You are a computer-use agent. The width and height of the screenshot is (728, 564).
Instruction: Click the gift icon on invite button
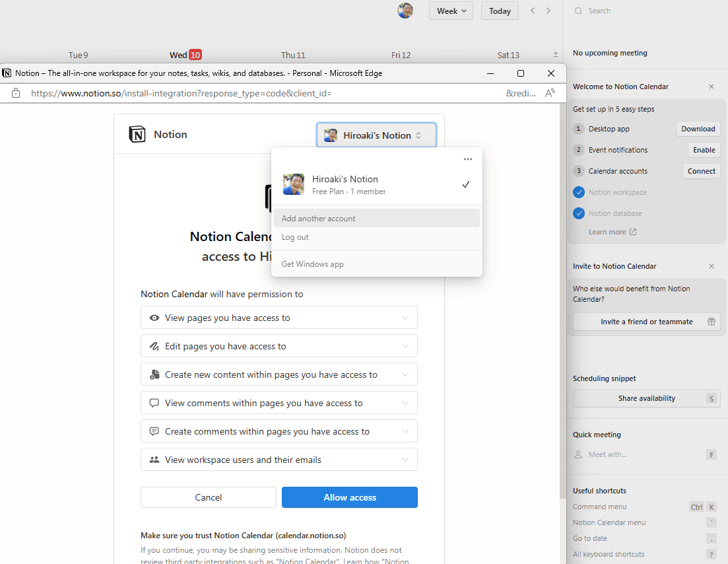pos(711,322)
